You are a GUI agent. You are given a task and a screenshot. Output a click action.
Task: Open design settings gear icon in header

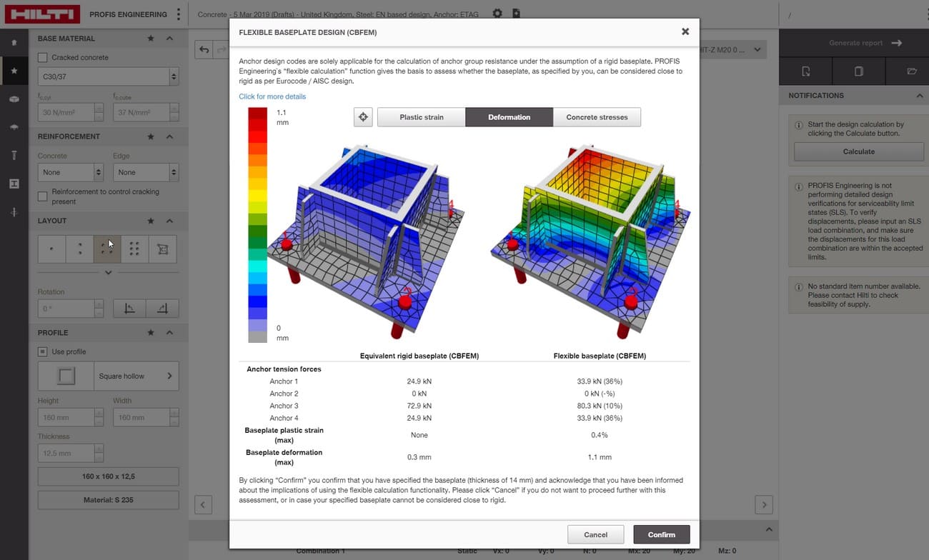[x=497, y=14]
